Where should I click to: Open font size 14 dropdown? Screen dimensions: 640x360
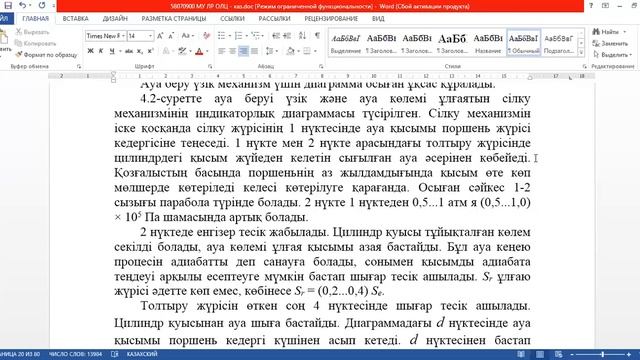point(150,36)
